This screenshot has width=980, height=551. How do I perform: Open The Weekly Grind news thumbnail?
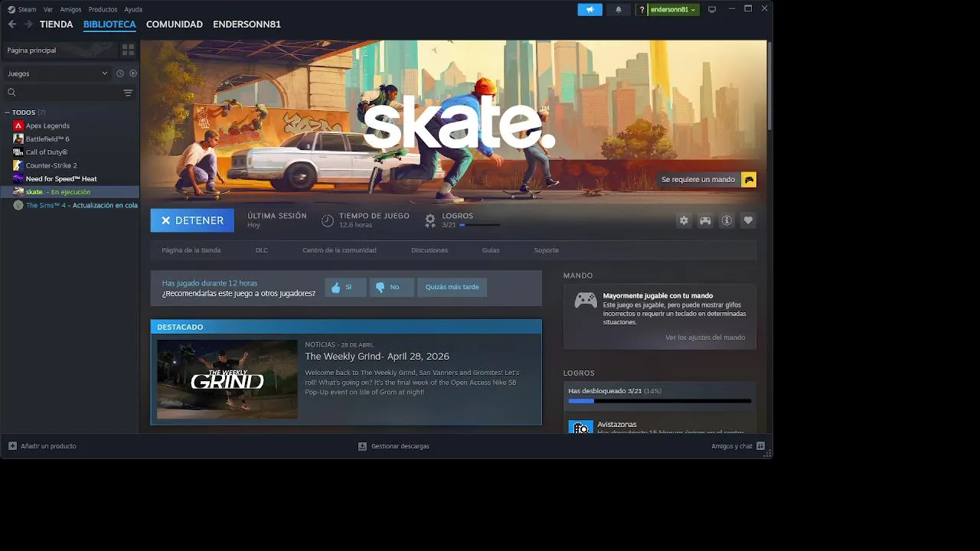click(x=227, y=380)
